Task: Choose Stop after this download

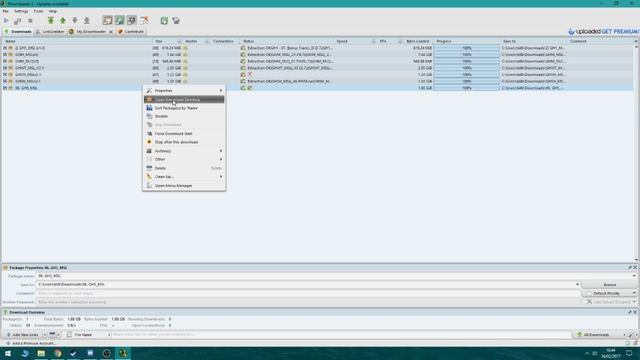Action: 184,142
